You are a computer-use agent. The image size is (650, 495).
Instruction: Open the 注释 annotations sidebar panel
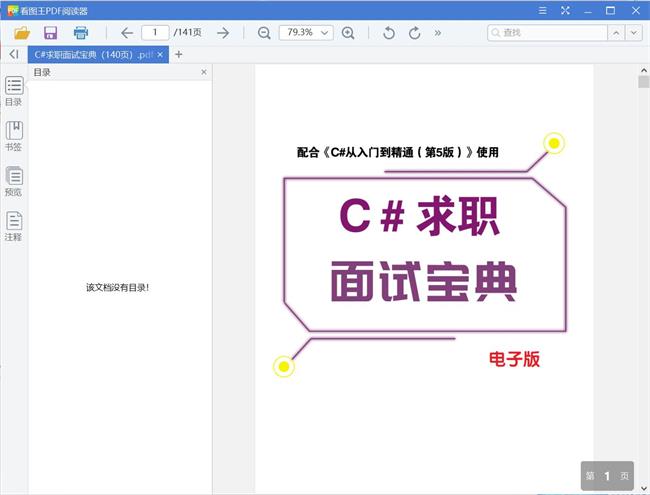click(x=14, y=226)
